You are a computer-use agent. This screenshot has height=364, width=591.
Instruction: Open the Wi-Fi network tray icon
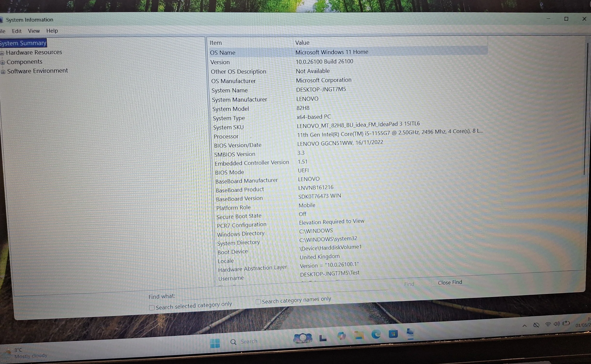click(548, 324)
